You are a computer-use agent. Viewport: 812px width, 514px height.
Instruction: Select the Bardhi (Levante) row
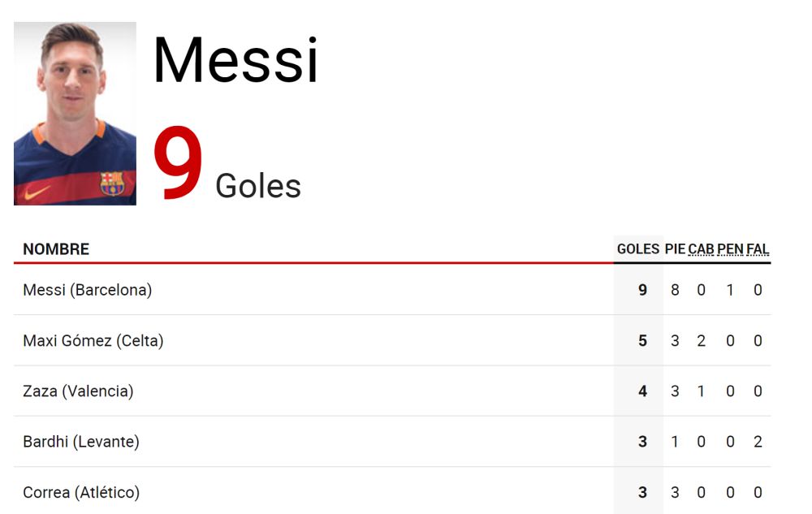[392, 442]
